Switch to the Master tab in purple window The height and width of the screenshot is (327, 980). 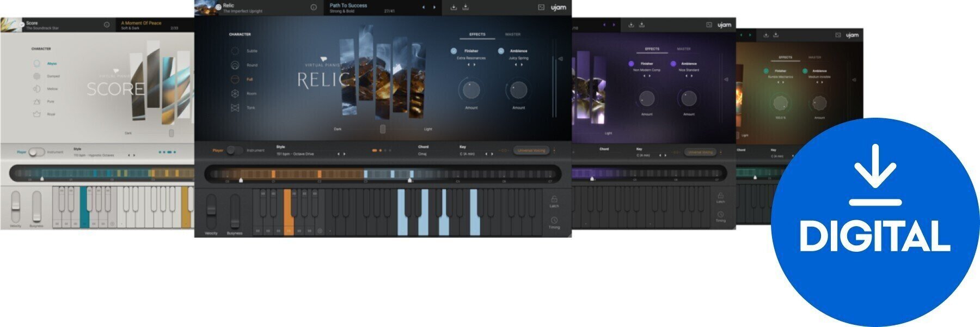[x=684, y=49]
